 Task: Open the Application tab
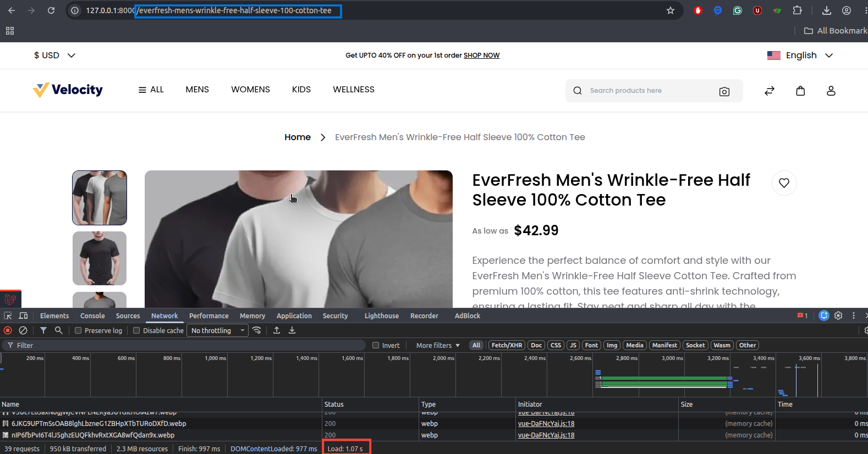[294, 315]
